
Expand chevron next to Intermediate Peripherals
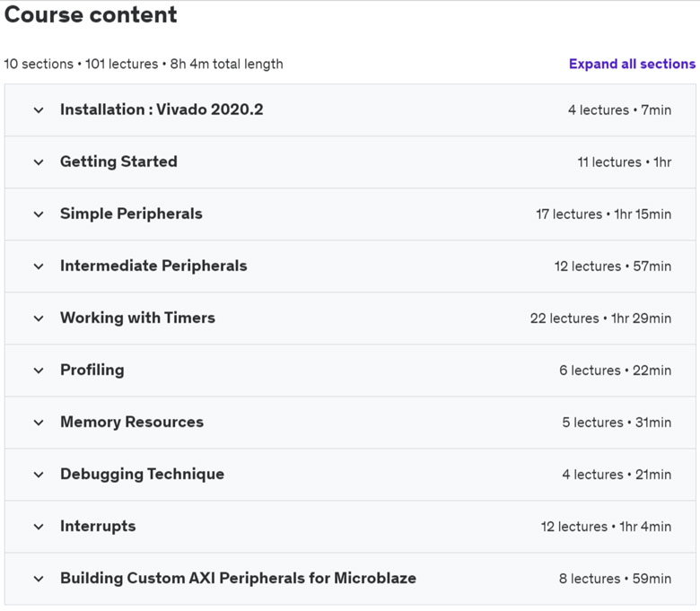pyautogui.click(x=39, y=266)
